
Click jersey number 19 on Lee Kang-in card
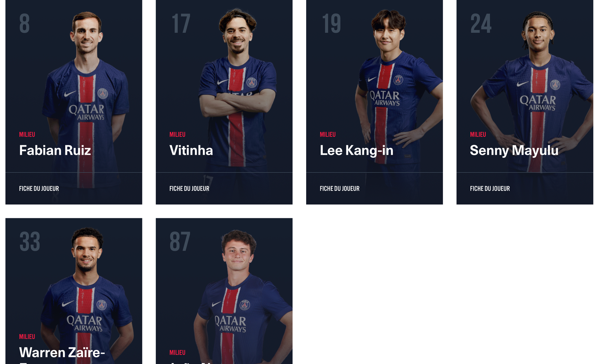[331, 23]
